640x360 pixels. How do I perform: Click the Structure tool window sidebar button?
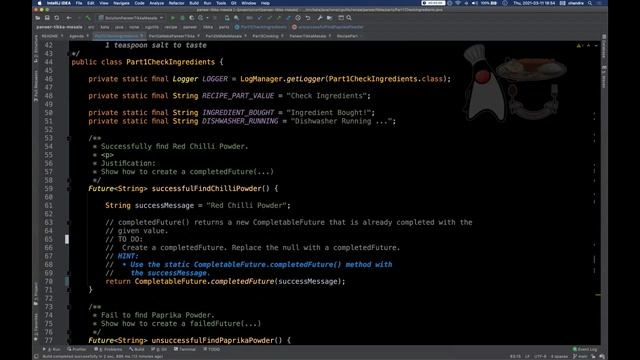coord(36,49)
